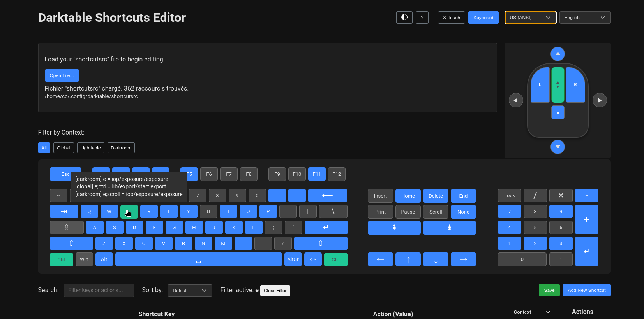This screenshot has height=319, width=644.
Task: Select the mouse middle button square
Action: [558, 112]
